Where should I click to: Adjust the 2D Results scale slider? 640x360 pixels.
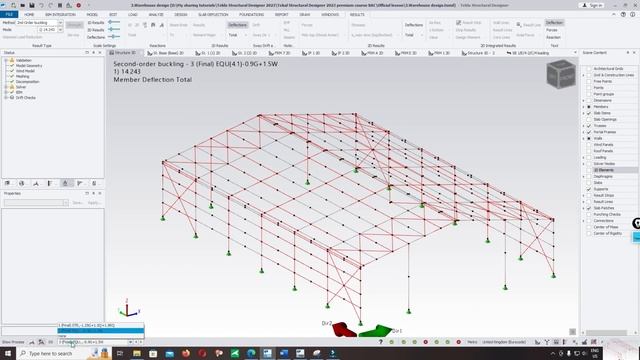(114, 29)
